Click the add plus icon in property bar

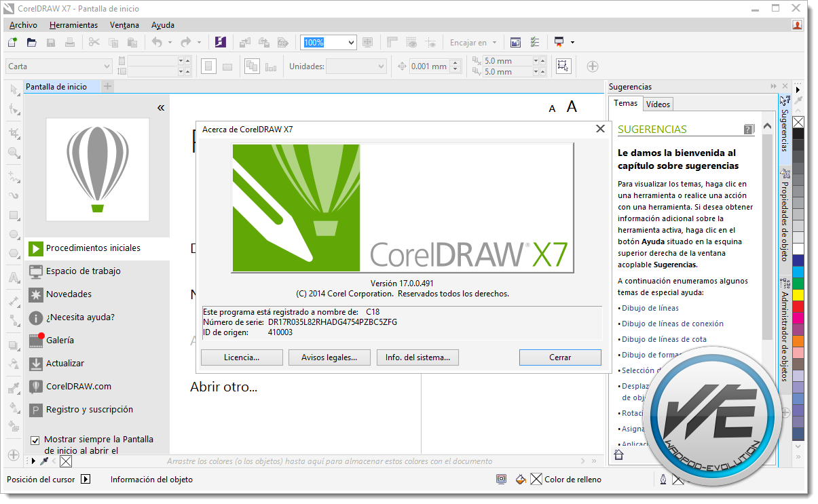tap(592, 66)
